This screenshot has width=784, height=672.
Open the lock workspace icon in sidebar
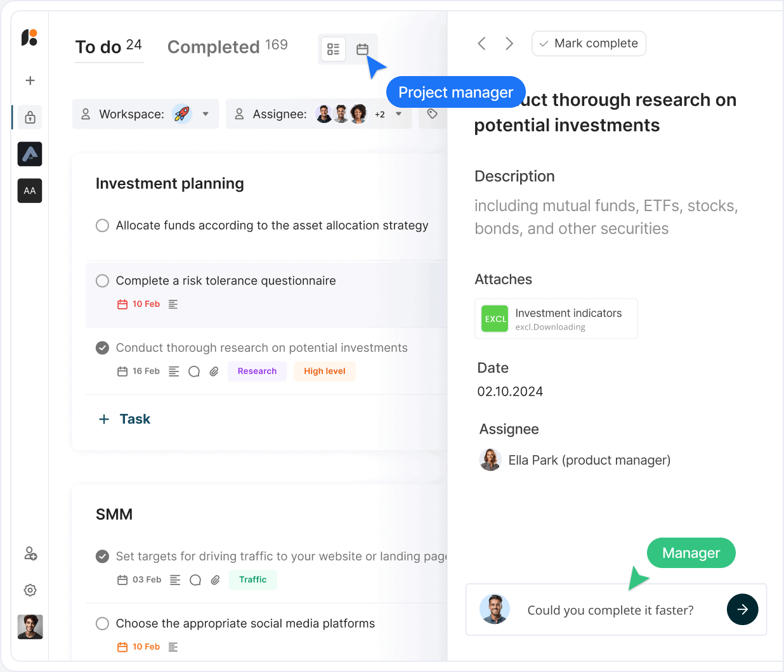(30, 117)
